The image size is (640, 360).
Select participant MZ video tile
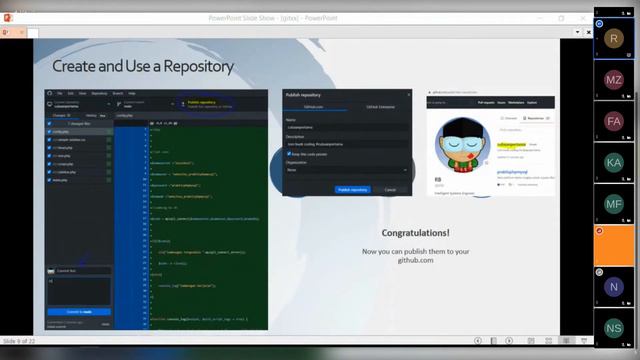[614, 80]
